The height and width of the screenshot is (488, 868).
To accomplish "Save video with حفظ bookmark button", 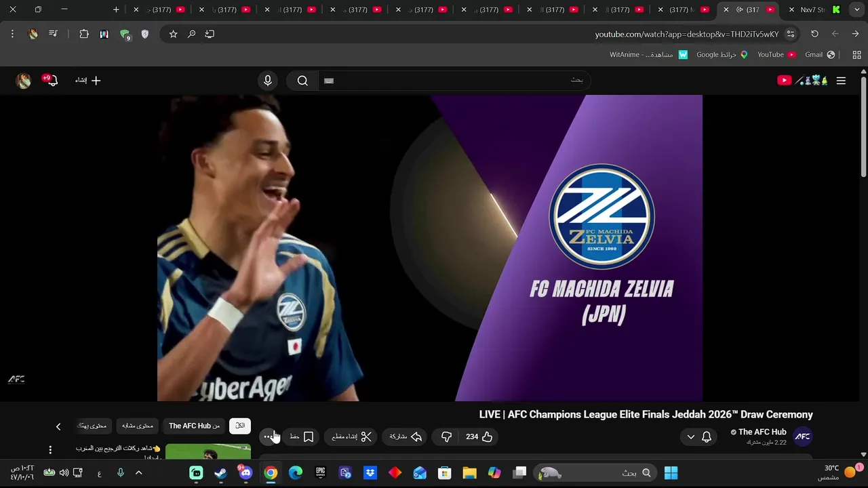I will 302,437.
